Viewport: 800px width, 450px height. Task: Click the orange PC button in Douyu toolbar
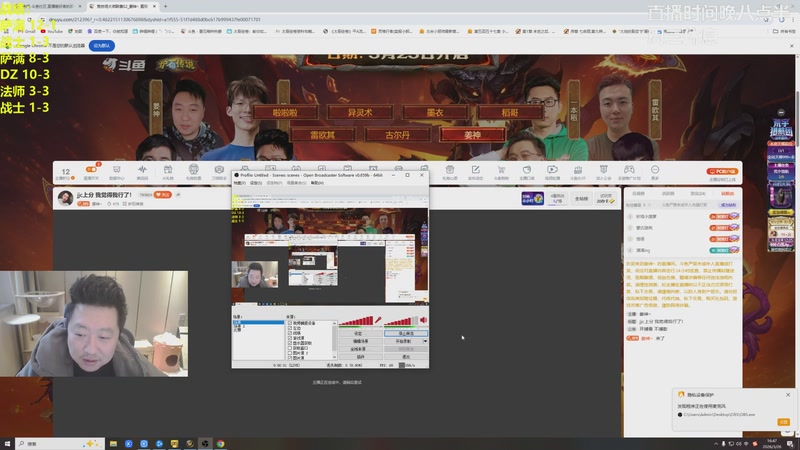tap(722, 171)
